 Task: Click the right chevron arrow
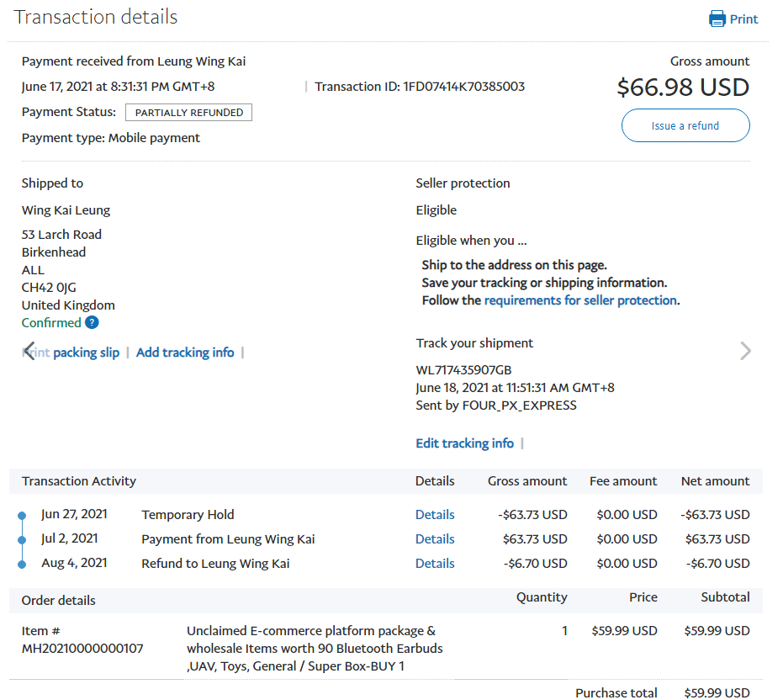(x=745, y=351)
